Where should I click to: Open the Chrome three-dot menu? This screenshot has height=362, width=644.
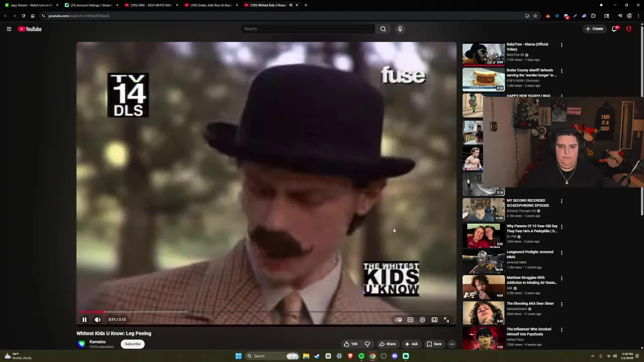pyautogui.click(x=638, y=16)
